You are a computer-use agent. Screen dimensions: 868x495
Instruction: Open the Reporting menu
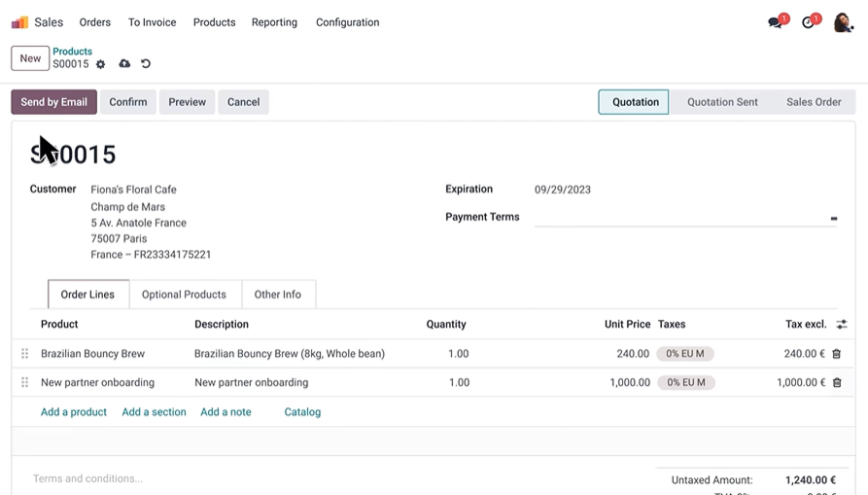click(x=274, y=22)
